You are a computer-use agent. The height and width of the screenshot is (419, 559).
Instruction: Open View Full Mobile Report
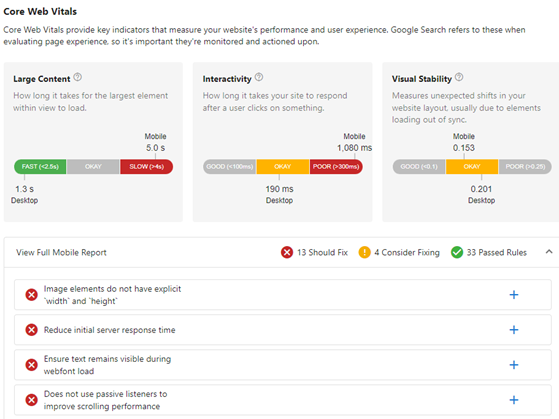[x=61, y=252]
